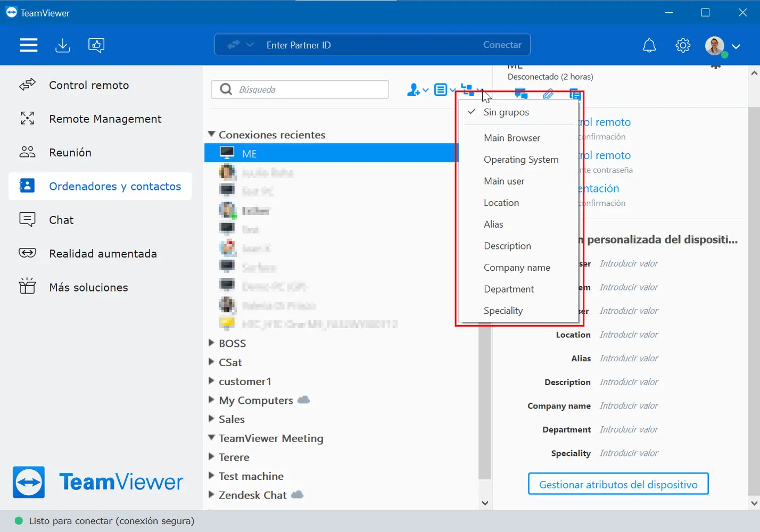Open Realidad aumentada section
Viewport: 760px width, 532px height.
100,254
